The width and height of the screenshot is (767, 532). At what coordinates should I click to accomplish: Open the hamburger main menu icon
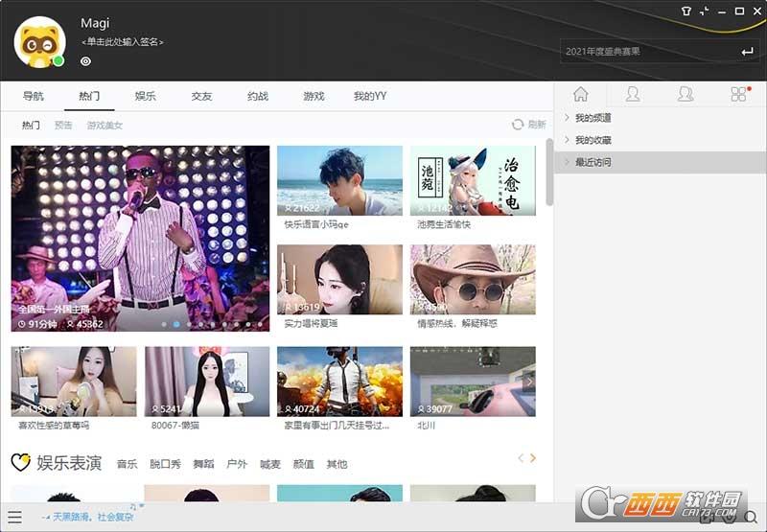(15, 517)
